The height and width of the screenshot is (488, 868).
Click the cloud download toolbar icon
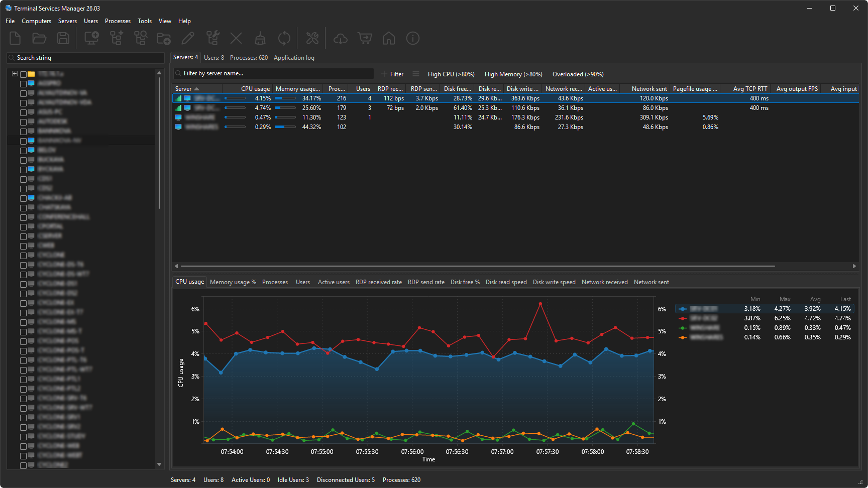tap(341, 38)
